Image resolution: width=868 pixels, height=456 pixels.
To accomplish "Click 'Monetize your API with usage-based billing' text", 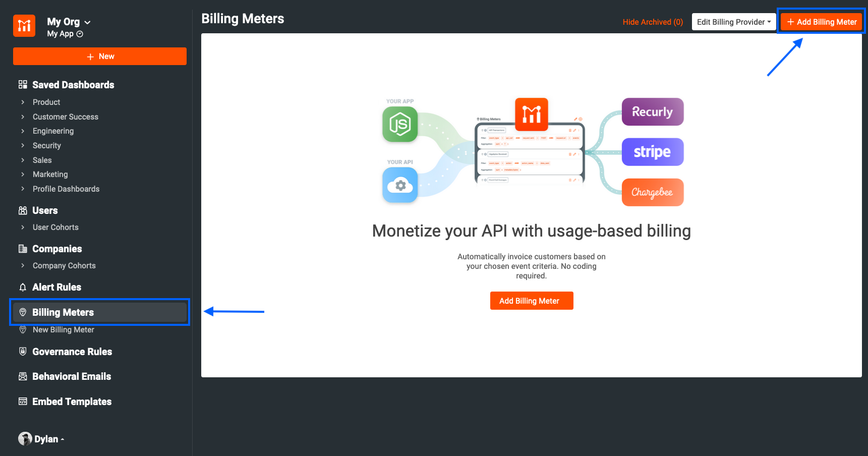I will pos(532,231).
